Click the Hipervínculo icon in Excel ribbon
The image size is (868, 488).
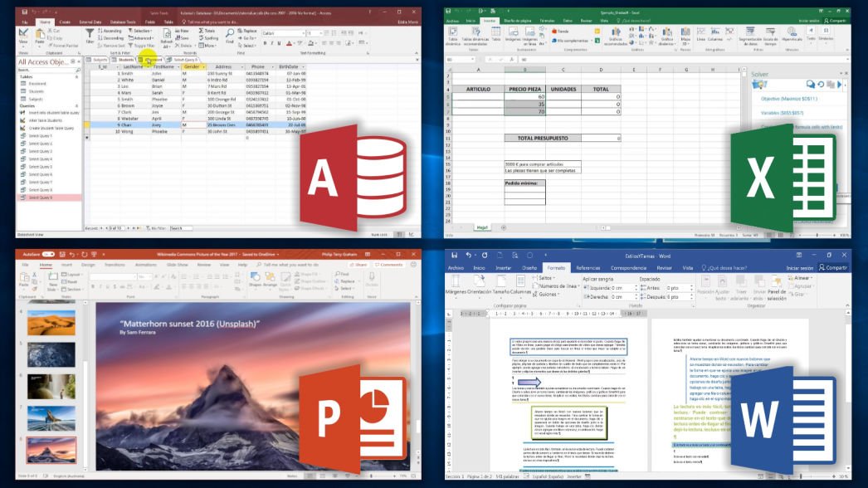pyautogui.click(x=794, y=34)
